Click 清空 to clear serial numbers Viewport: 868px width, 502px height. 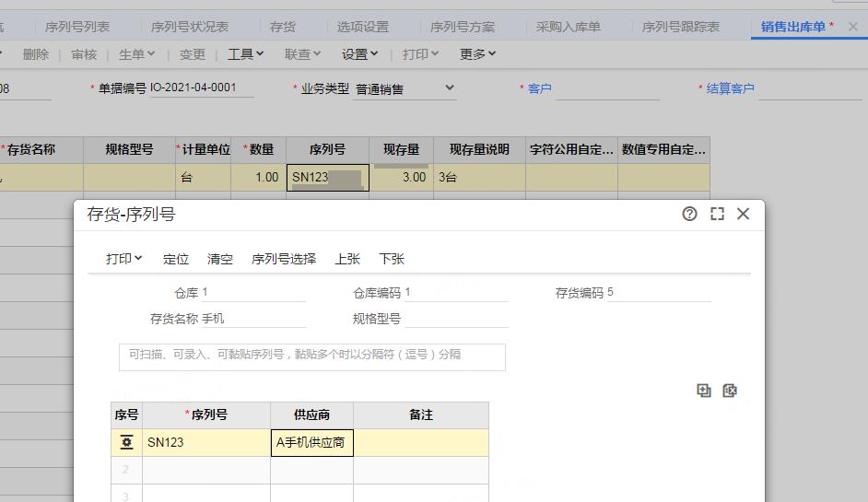tap(220, 259)
